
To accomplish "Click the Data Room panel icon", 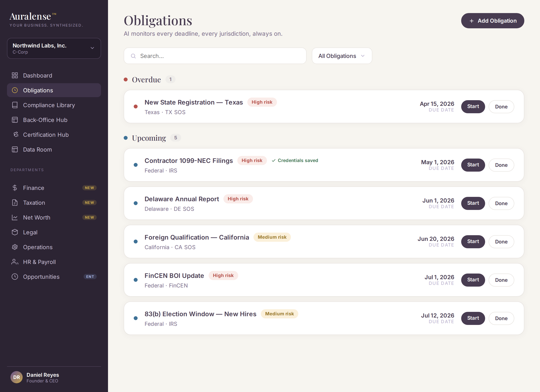I will click(15, 149).
